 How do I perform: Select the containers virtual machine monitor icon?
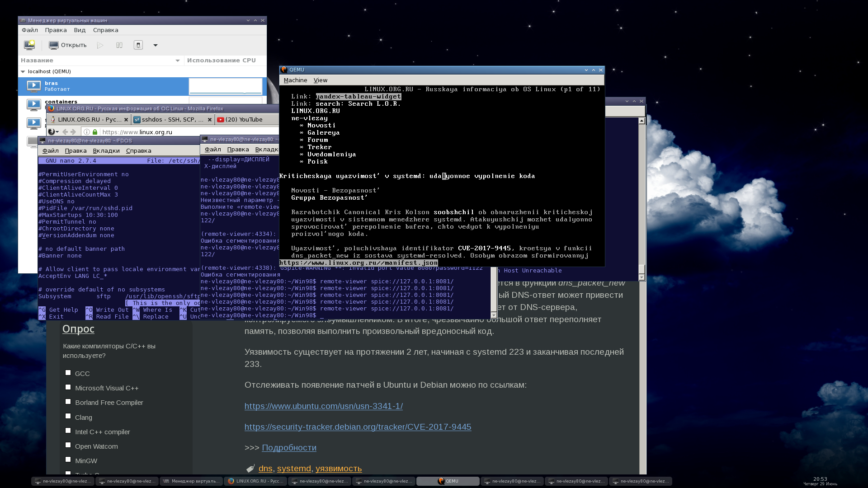[x=34, y=104]
